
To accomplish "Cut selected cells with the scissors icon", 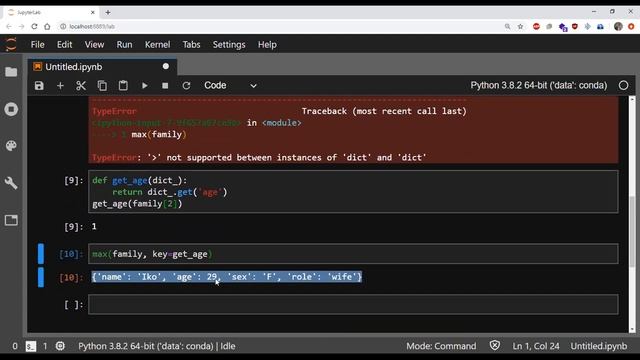I will click(81, 86).
